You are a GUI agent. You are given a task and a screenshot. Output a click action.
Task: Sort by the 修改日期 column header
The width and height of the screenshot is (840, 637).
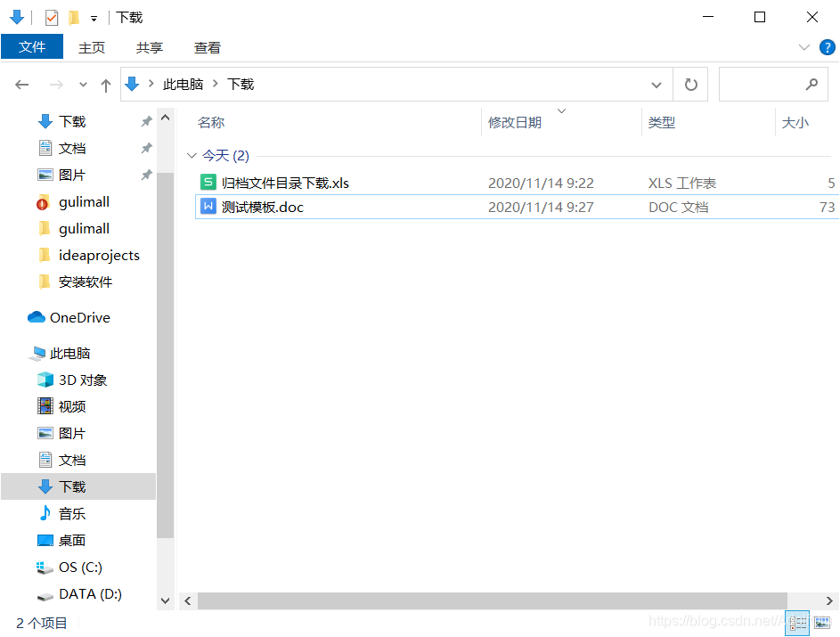click(x=515, y=123)
